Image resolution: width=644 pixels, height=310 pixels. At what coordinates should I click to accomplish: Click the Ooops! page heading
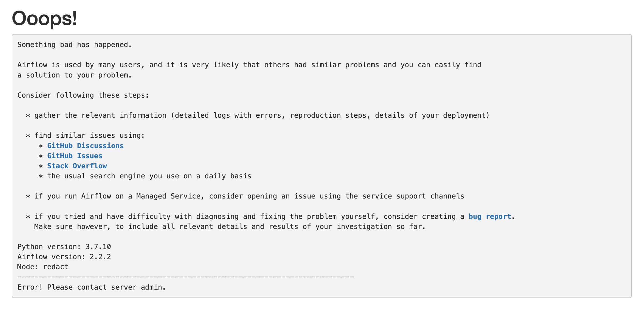pos(45,18)
